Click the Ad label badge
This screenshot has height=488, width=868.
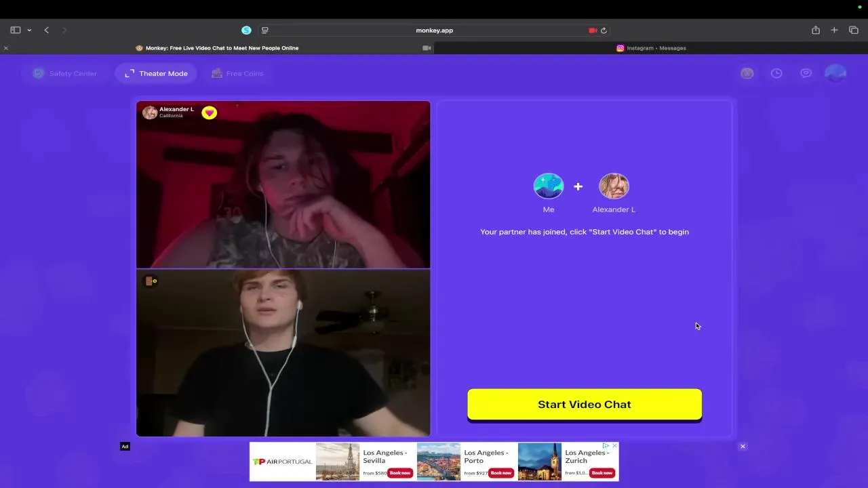[x=125, y=447]
